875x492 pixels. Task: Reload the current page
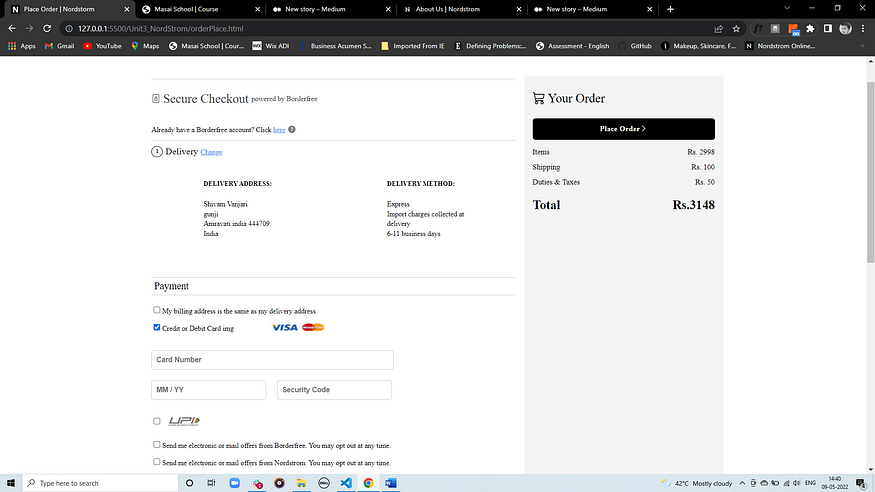pos(47,28)
